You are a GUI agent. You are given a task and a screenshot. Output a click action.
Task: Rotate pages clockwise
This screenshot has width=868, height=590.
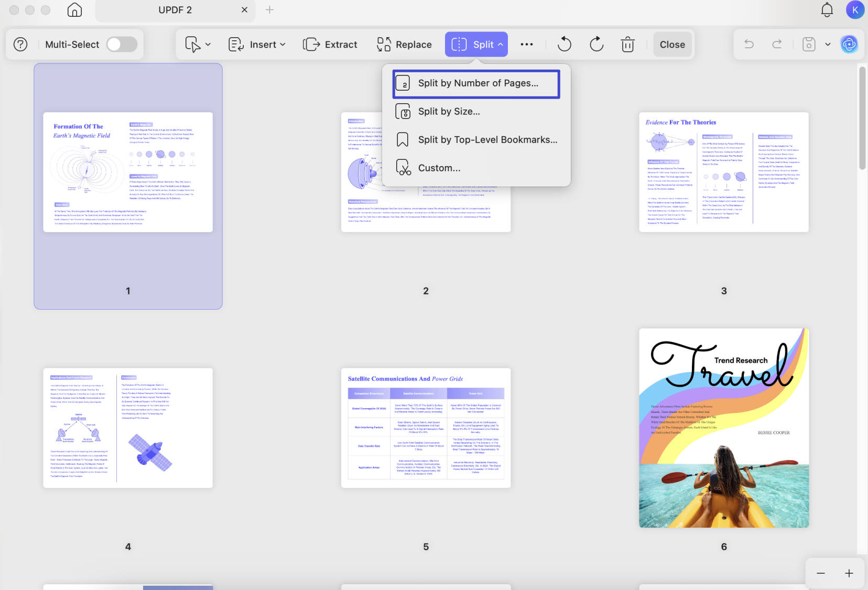596,45
